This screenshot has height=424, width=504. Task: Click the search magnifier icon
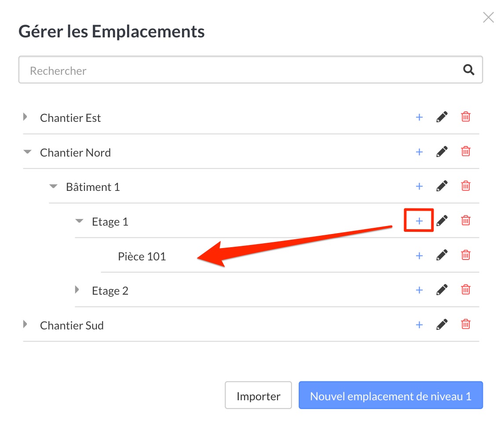[469, 69]
